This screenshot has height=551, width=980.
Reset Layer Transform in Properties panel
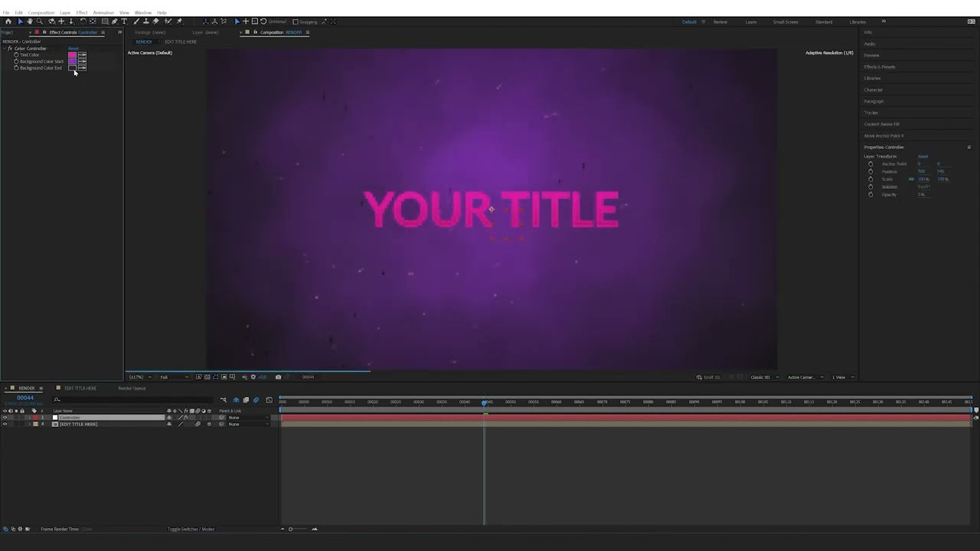coord(923,156)
